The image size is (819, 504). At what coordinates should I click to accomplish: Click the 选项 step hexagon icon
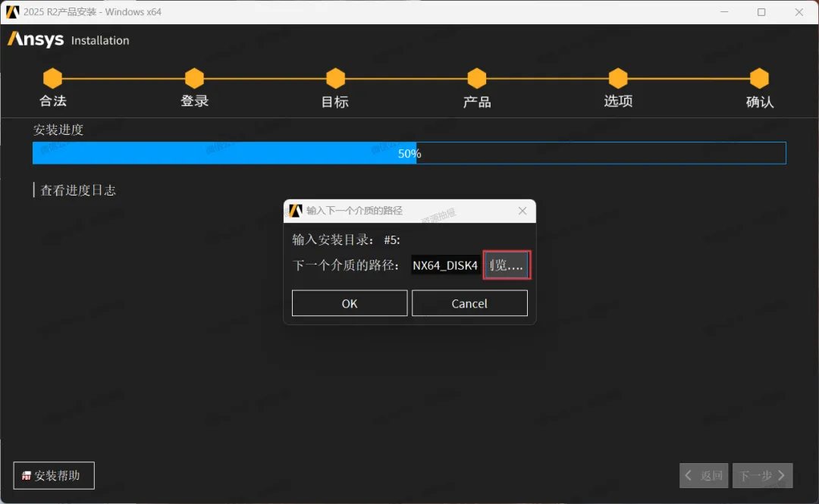point(618,78)
